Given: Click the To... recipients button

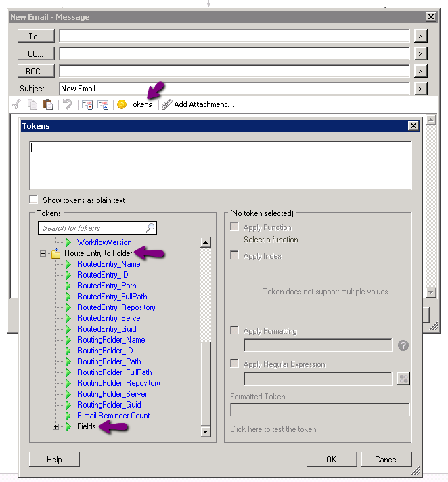Looking at the screenshot, I should click(36, 36).
